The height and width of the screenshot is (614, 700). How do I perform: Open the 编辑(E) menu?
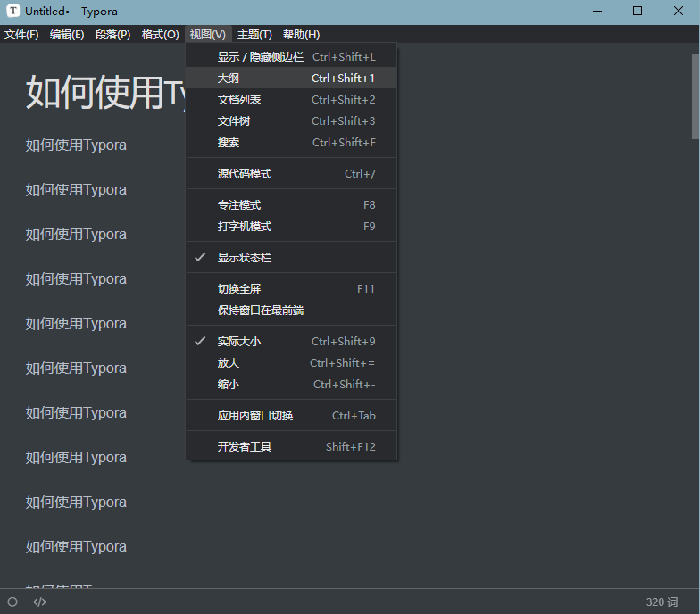pyautogui.click(x=67, y=34)
